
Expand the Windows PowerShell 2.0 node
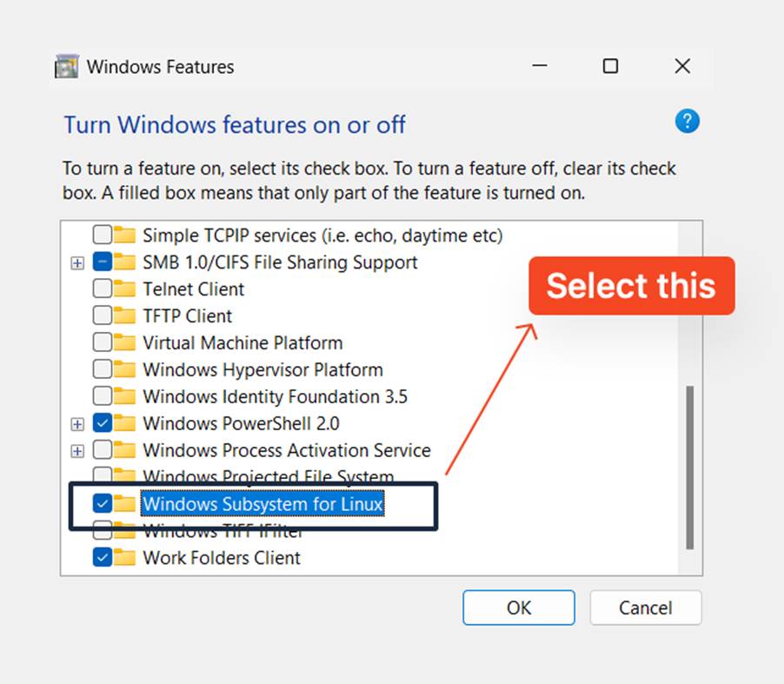click(77, 424)
